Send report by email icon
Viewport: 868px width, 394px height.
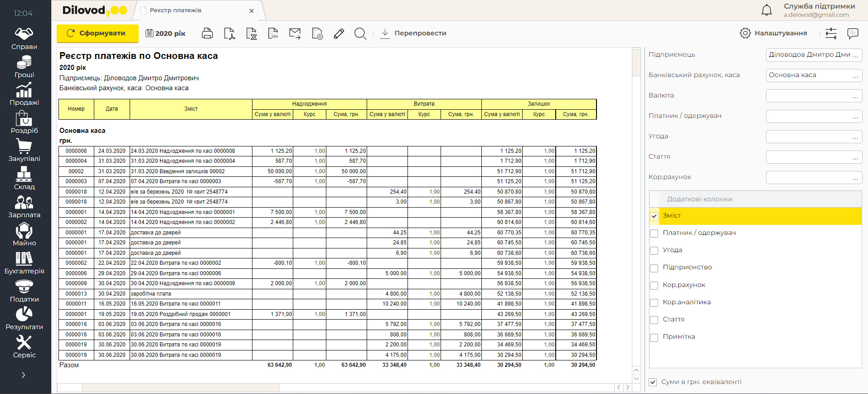(295, 34)
